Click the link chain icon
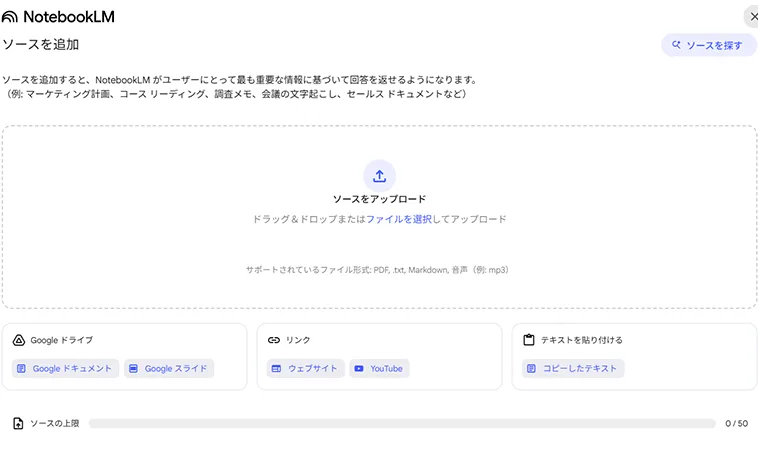 273,340
